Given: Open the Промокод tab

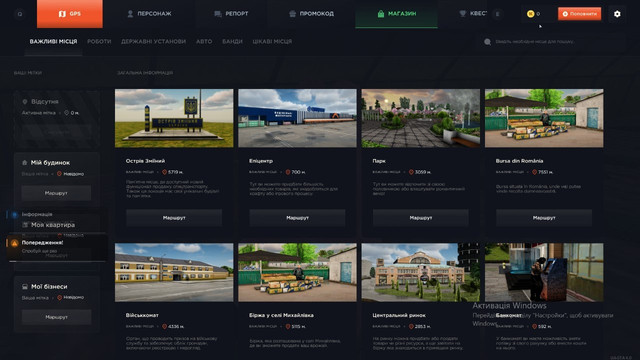Looking at the screenshot, I should click(x=311, y=14).
